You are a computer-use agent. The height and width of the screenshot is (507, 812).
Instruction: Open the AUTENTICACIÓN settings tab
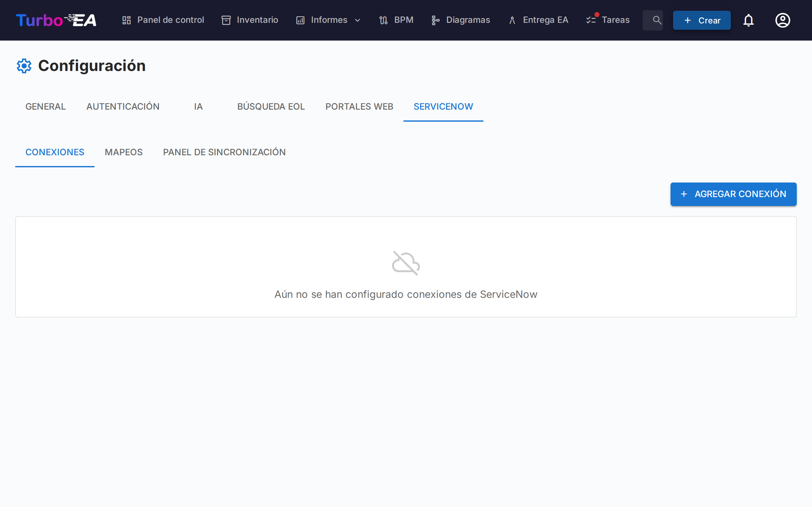tap(123, 106)
